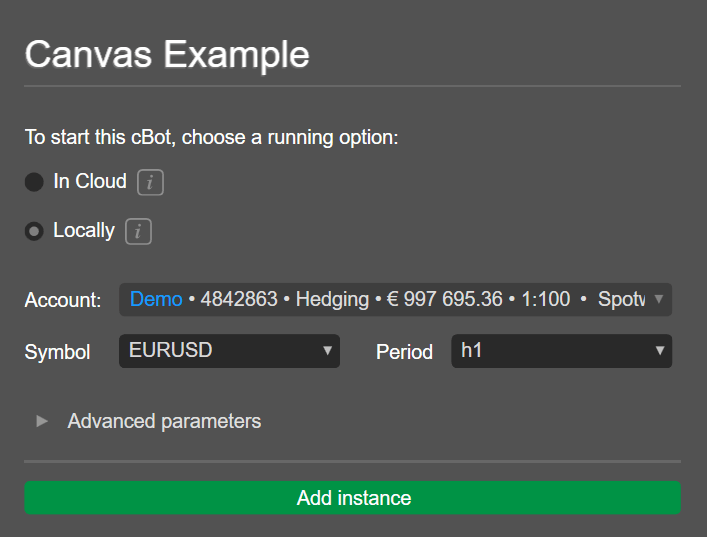Click the Symbol field label
Screen dimensions: 707x537
tap(57, 352)
